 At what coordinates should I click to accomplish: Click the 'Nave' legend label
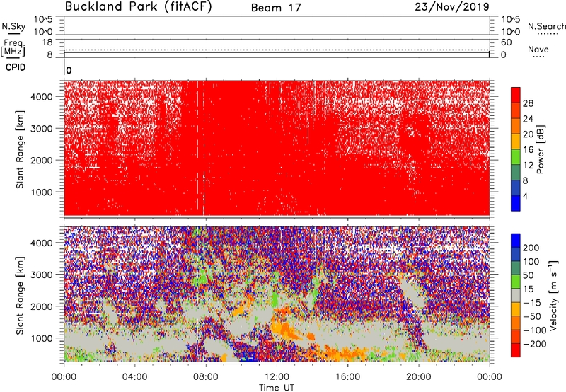538,50
